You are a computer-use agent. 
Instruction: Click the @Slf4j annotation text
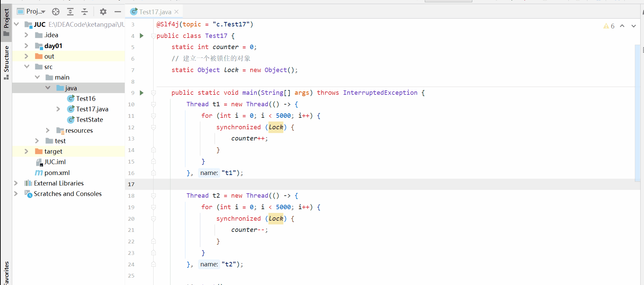point(167,24)
